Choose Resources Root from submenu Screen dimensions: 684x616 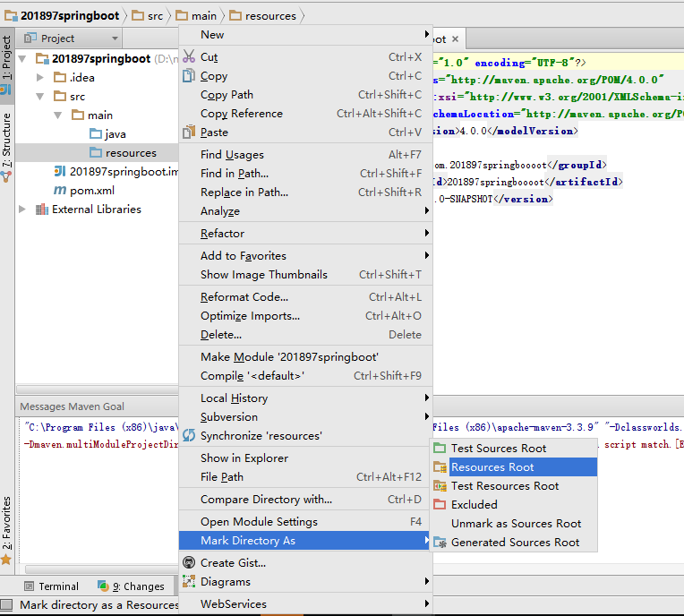(492, 467)
